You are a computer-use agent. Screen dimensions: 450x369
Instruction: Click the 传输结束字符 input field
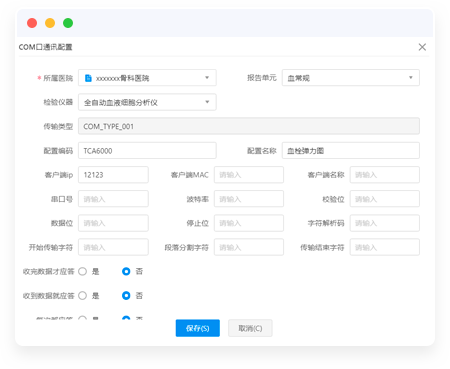(x=385, y=247)
